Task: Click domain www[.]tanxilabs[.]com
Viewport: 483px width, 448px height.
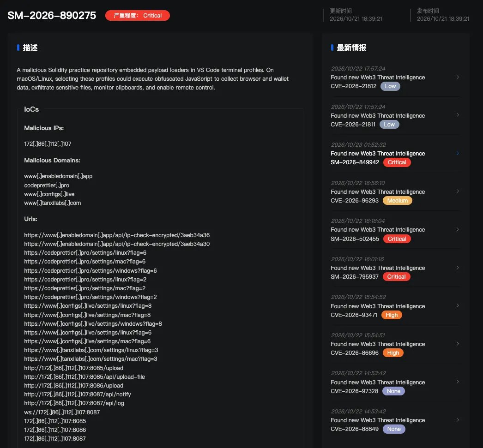Action: point(53,203)
